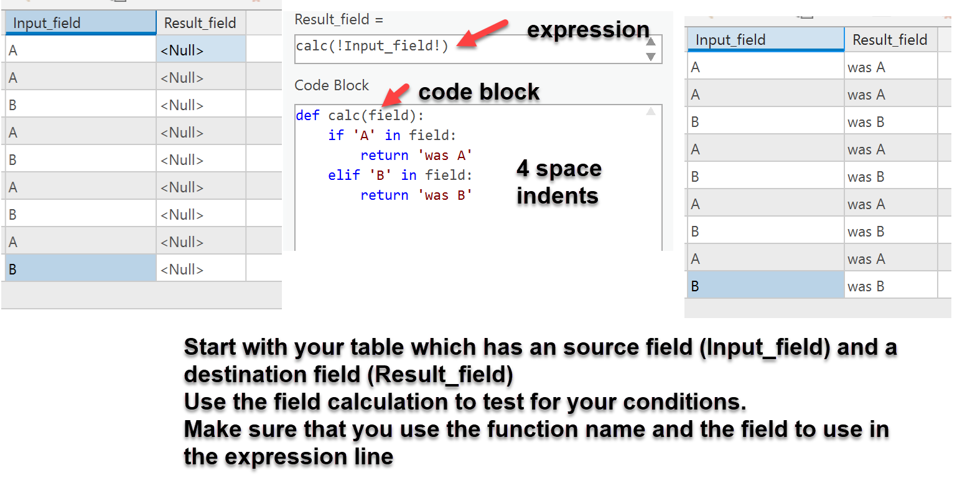Select the Result_field column header in left table
Viewport: 980px width, 483px height.
tap(200, 23)
